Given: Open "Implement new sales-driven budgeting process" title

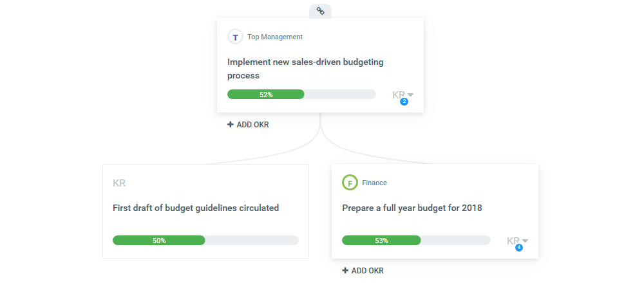Looking at the screenshot, I should coord(305,69).
